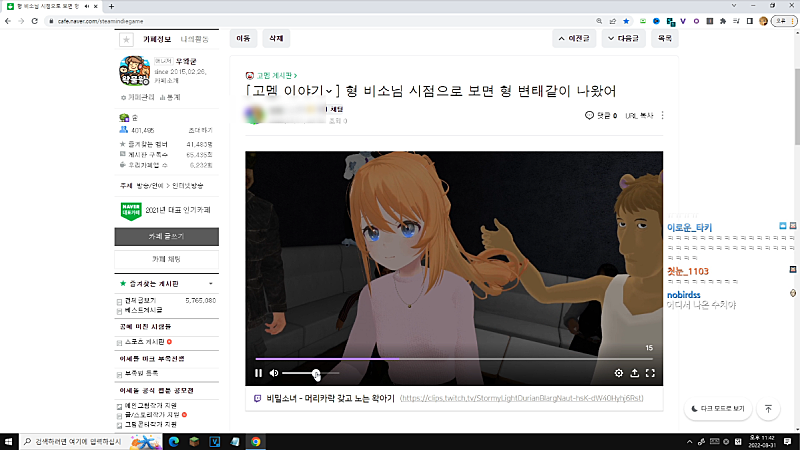Adjust the video volume slider
This screenshot has width=800, height=450.
(311, 373)
